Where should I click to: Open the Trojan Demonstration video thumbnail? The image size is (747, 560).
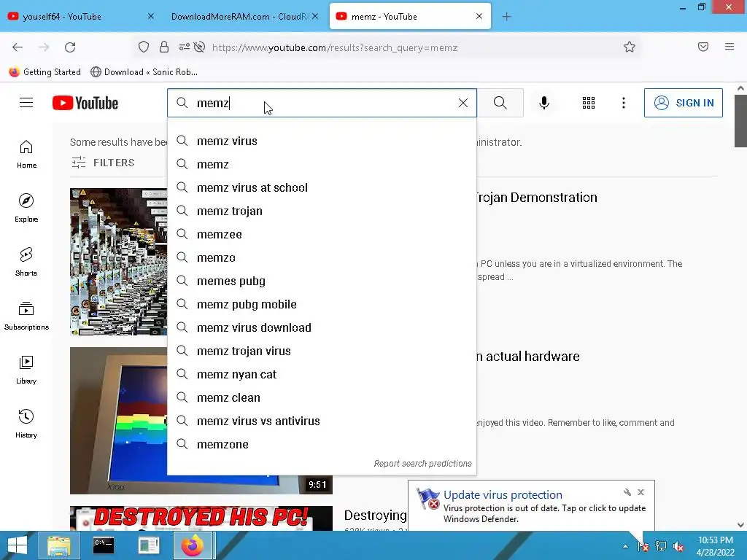coord(118,262)
